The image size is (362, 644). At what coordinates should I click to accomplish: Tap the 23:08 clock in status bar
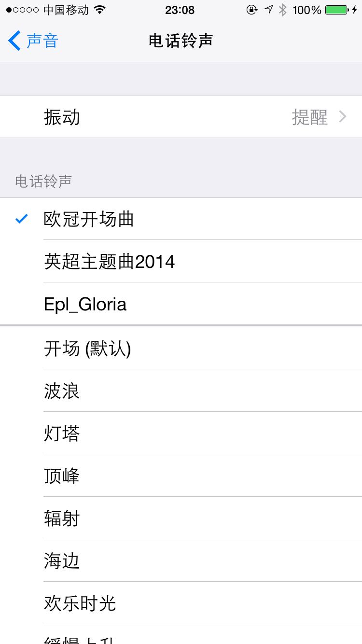click(180, 10)
